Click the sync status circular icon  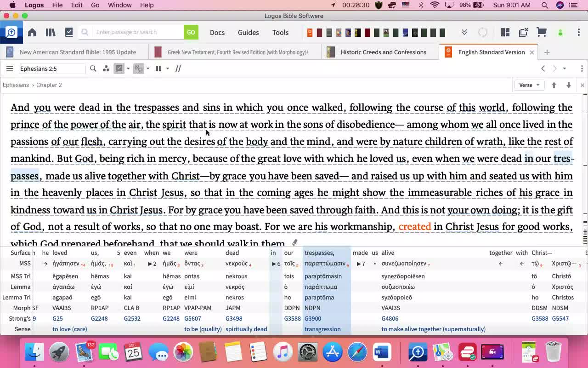483,32
